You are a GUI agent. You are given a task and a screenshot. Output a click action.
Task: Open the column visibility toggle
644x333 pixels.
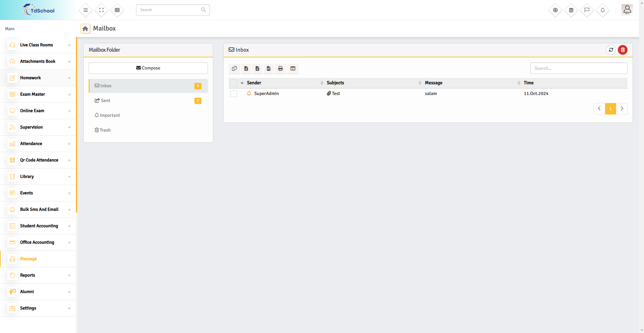[x=293, y=68]
